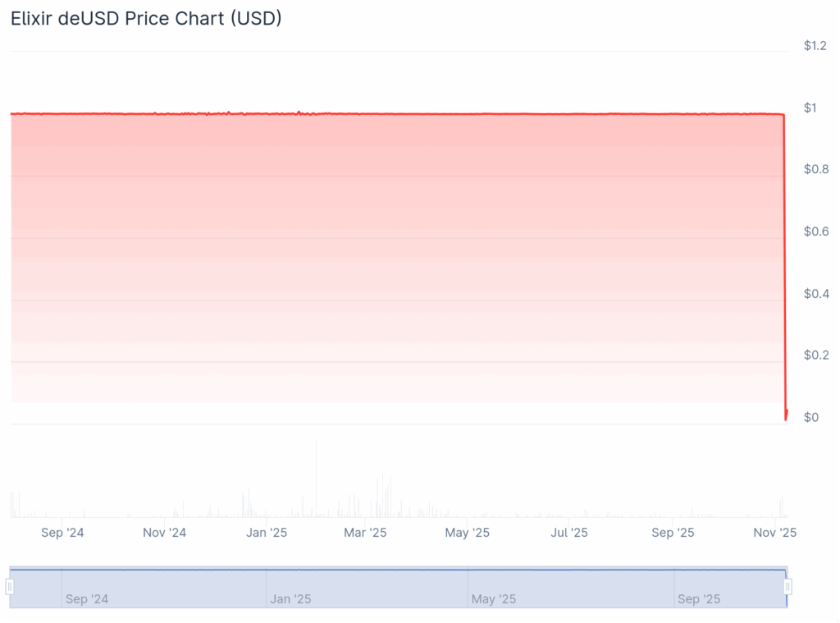Viewport: 840px width, 623px height.
Task: Click the Sep '24 date on the main chart axis
Action: pos(62,533)
